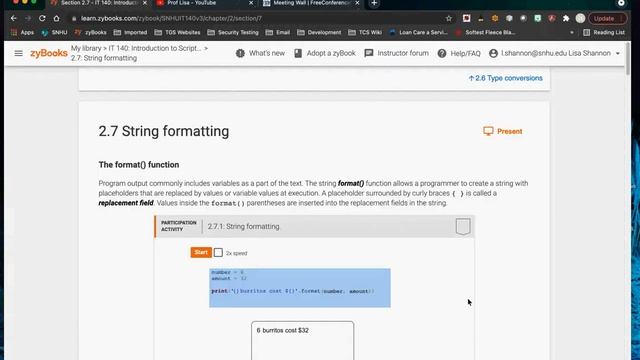This screenshot has height=360, width=640.
Task: Close the Prof Lisa - YouTube tab
Action: pyautogui.click(x=251, y=3)
